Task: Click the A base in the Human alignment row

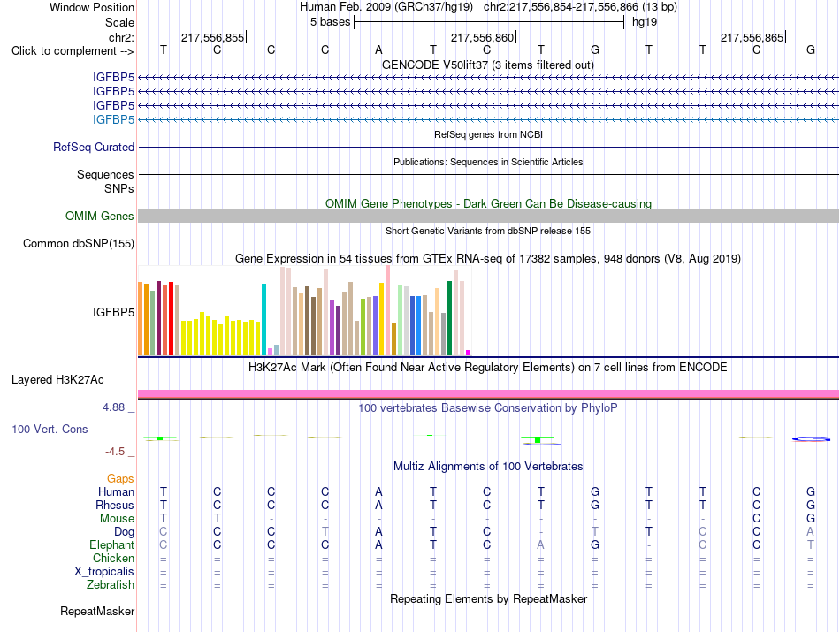Action: tap(378, 491)
